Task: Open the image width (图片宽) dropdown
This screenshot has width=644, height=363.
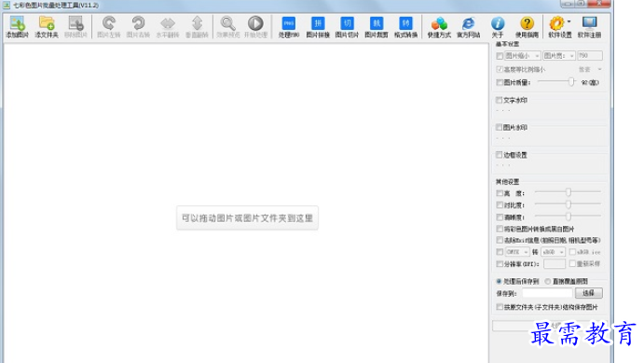Action: [x=558, y=55]
